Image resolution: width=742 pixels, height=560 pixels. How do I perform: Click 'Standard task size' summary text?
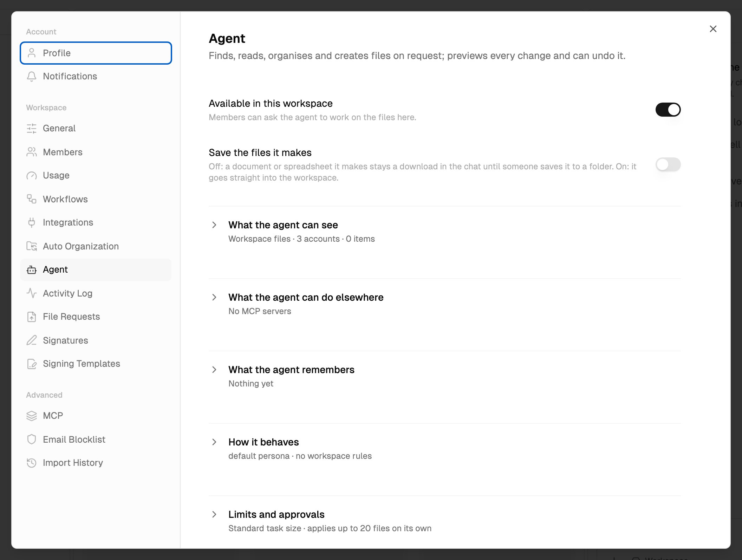tap(265, 528)
